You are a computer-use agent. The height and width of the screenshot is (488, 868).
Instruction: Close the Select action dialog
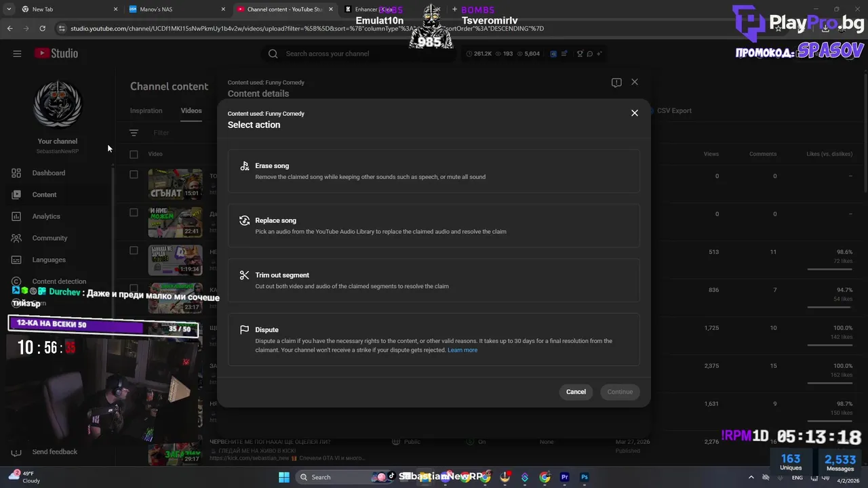(x=635, y=113)
